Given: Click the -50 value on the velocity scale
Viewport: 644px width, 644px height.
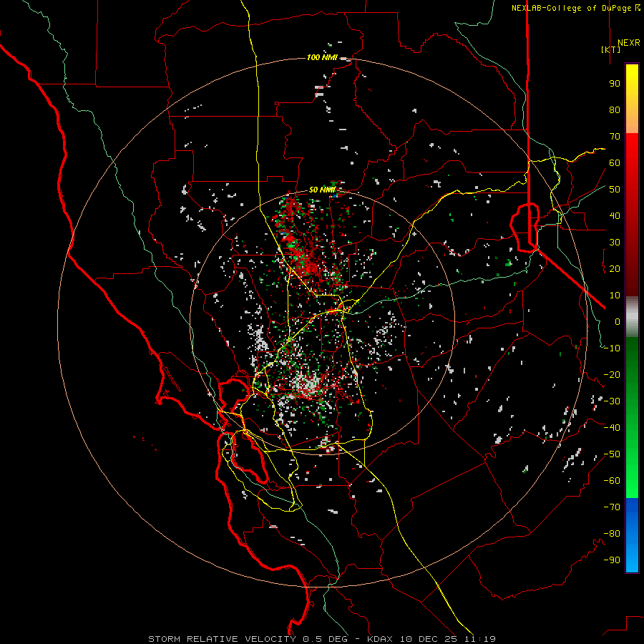Looking at the screenshot, I should [x=612, y=454].
